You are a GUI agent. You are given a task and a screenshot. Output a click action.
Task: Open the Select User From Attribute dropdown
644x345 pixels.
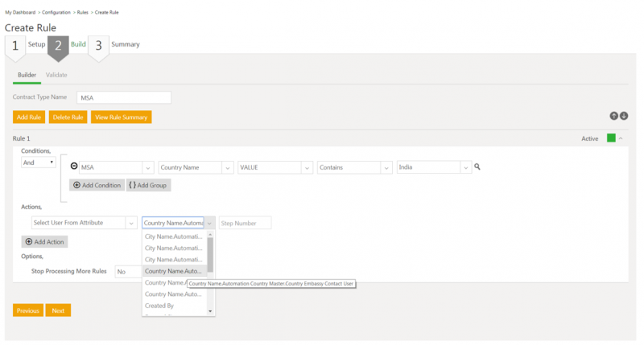(x=130, y=223)
